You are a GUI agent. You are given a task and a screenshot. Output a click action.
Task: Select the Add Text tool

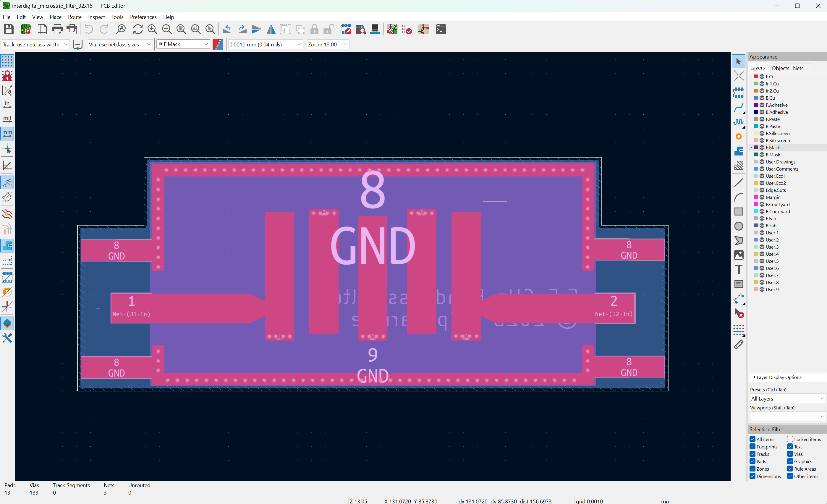pos(738,270)
